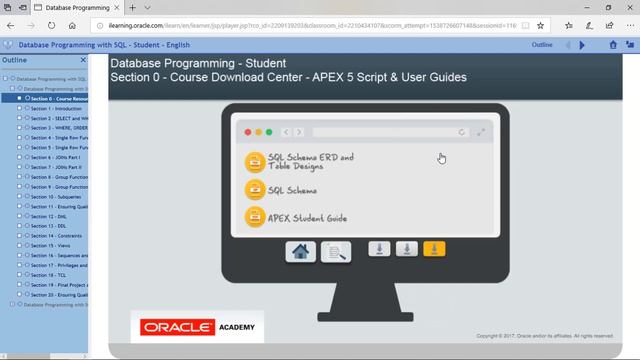
Task: Open browser home page
Action: click(x=72, y=25)
